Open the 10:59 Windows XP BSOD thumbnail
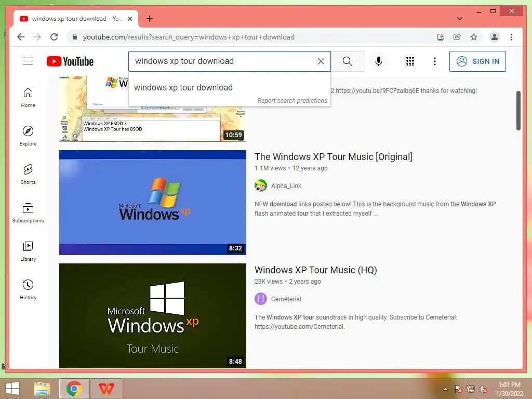This screenshot has height=399, width=532. click(153, 124)
